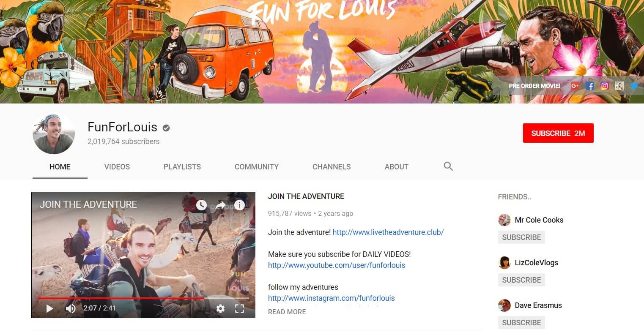Search the channel with magnifier icon
Viewport: 644px width, 335px height.
(448, 166)
